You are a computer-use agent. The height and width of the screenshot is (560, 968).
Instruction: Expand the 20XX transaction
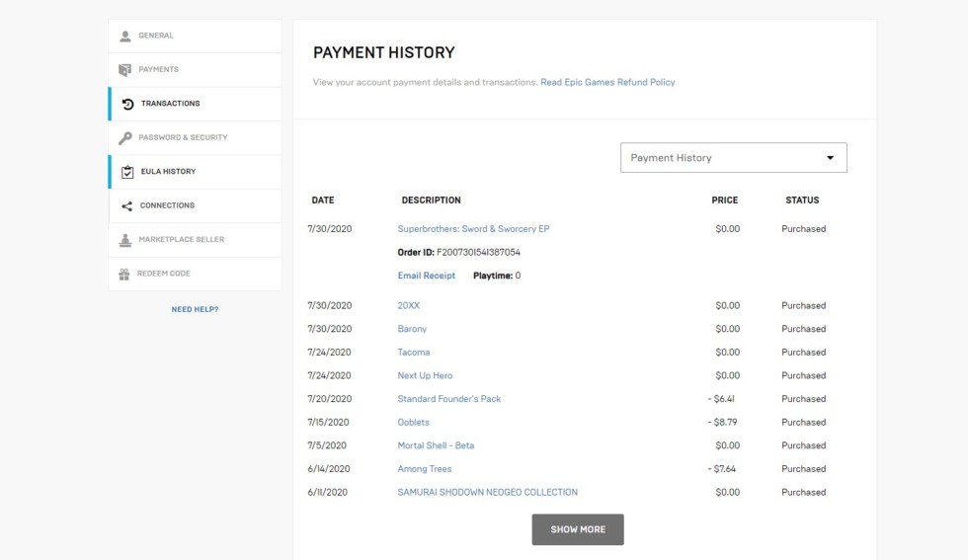(408, 305)
